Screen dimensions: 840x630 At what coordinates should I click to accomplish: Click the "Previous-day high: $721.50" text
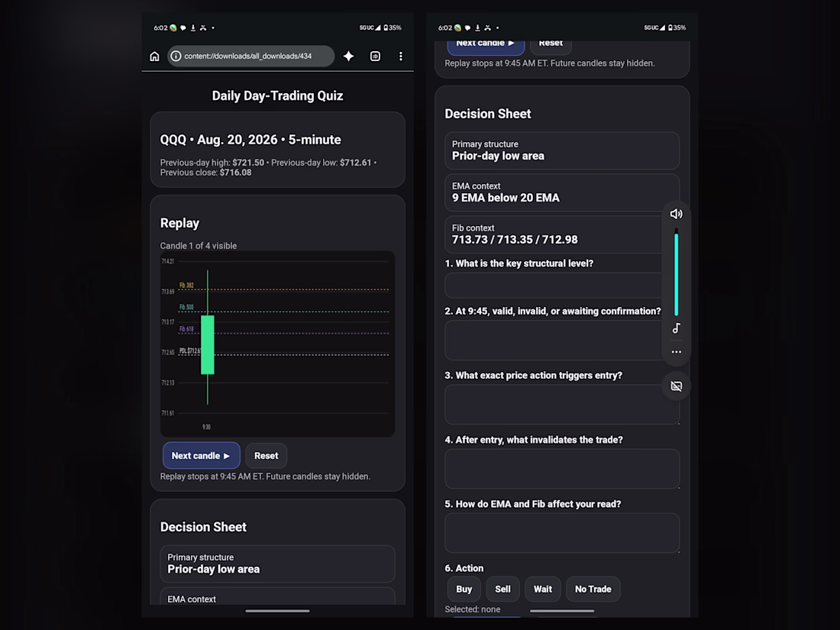coord(212,163)
